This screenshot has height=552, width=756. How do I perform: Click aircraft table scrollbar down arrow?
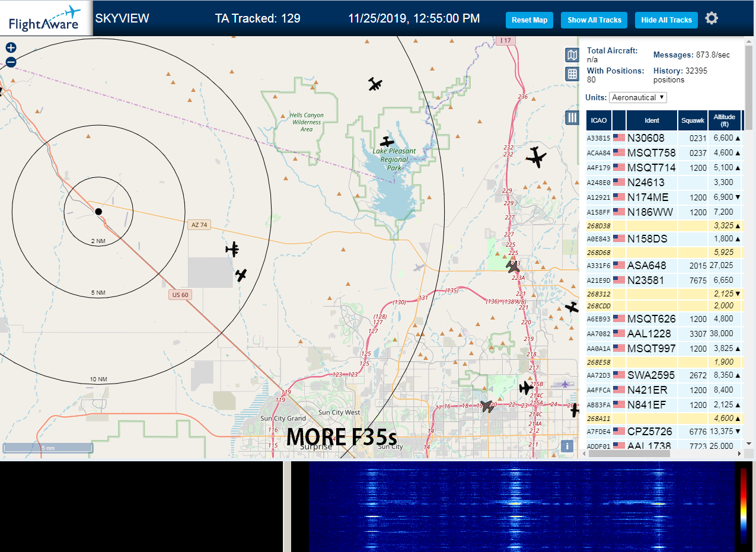click(749, 444)
